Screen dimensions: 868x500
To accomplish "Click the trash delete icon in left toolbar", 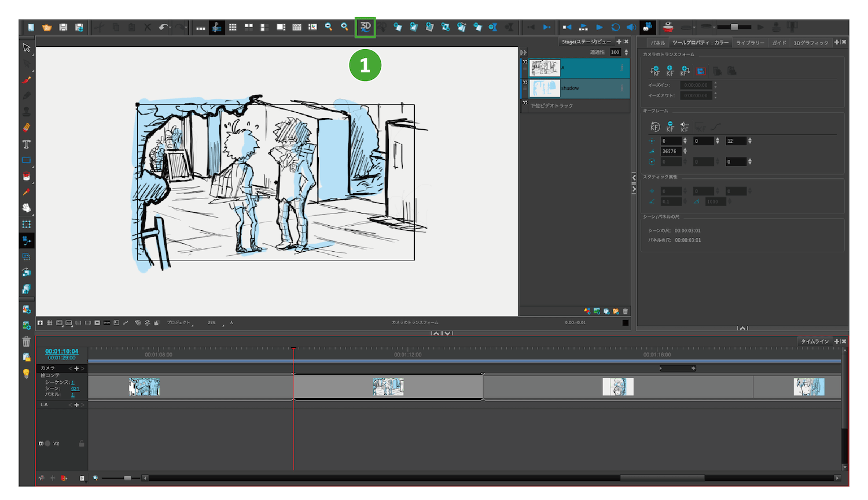I will 27,341.
